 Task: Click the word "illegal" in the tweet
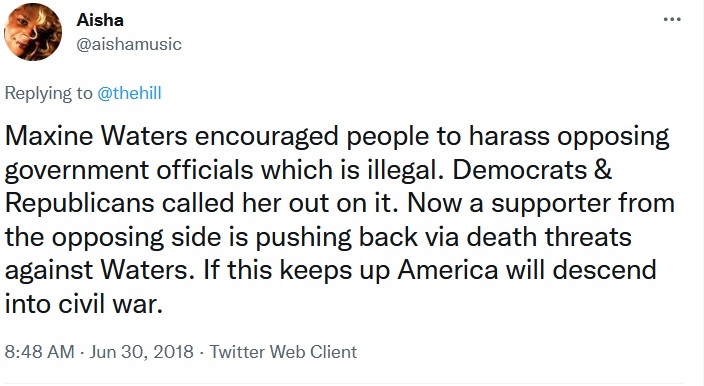click(404, 169)
